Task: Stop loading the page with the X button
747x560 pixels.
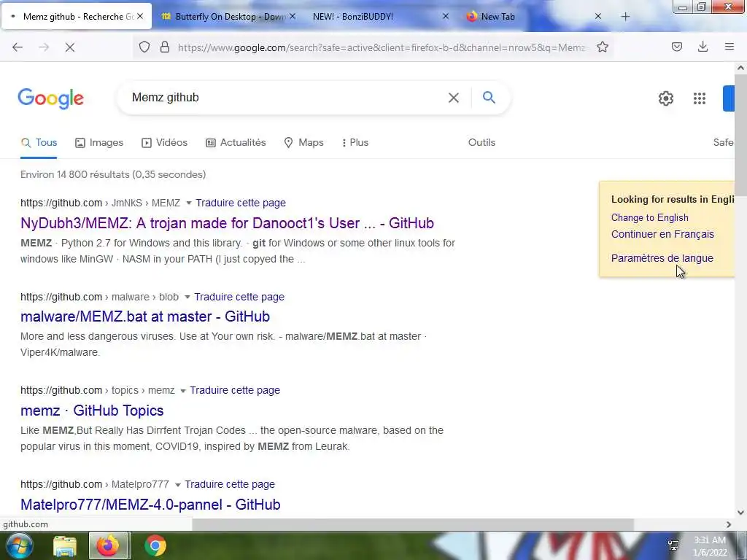Action: click(x=70, y=47)
